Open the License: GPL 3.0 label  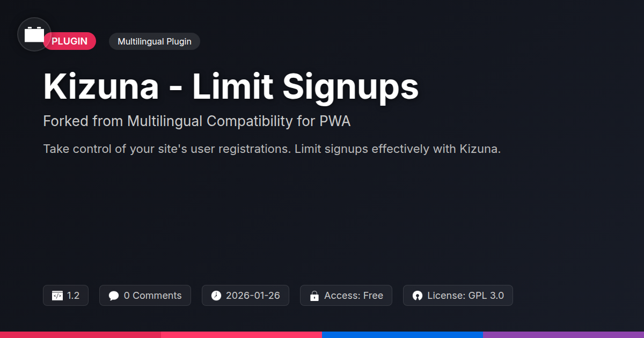[465, 296]
